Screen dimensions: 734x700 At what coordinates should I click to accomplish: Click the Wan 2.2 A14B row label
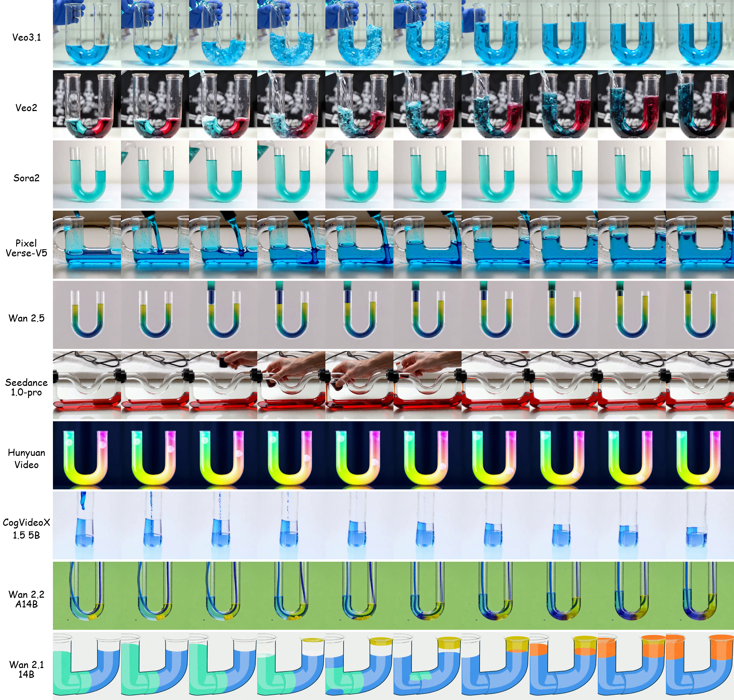26,599
